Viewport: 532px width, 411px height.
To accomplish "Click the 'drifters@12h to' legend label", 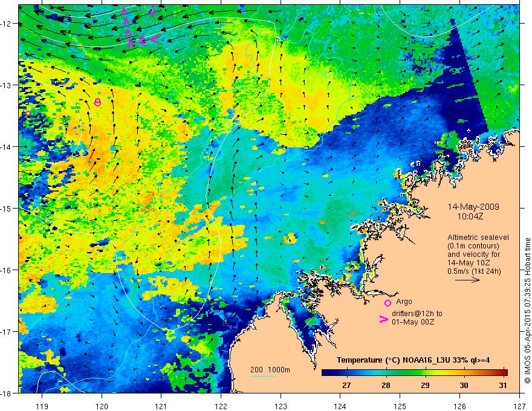I will click(x=417, y=314).
